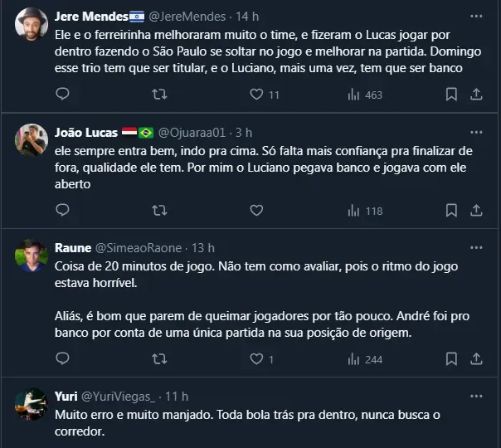
Task: Open the 13 h timestamp on Raune's tweet
Action: 202,247
